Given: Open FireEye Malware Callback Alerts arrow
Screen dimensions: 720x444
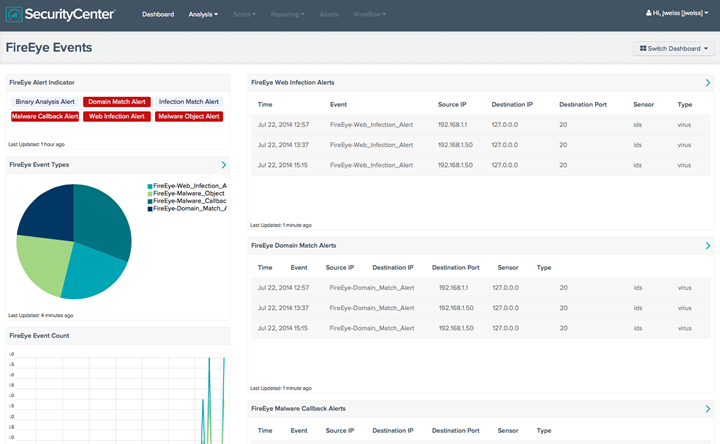Looking at the screenshot, I should coord(708,409).
